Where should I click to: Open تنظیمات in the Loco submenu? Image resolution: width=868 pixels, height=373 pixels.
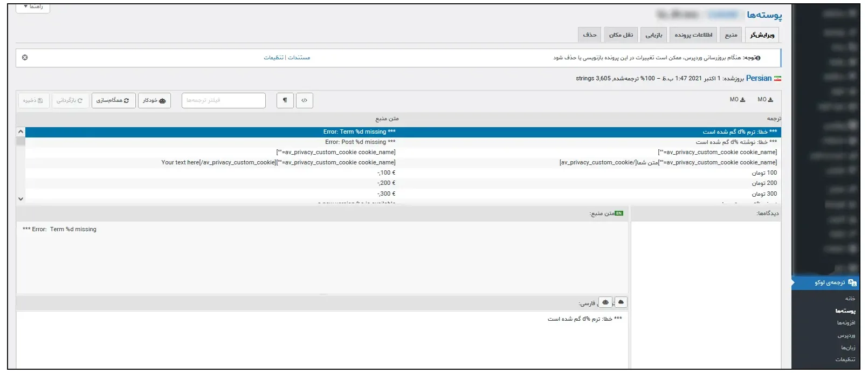point(845,360)
